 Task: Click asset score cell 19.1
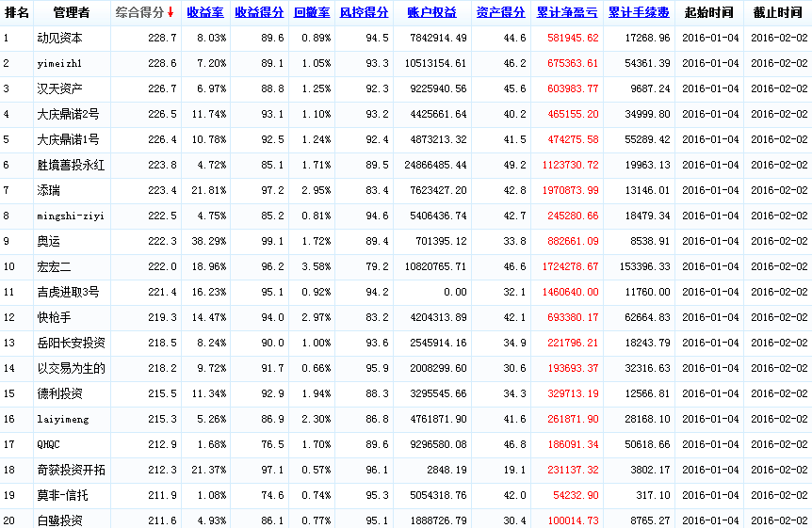click(514, 470)
